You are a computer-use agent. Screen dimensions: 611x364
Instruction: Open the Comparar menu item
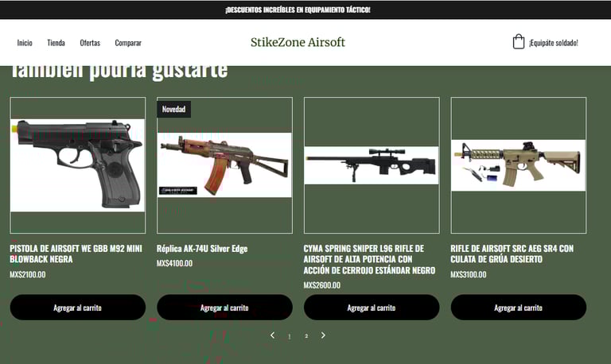pyautogui.click(x=128, y=43)
